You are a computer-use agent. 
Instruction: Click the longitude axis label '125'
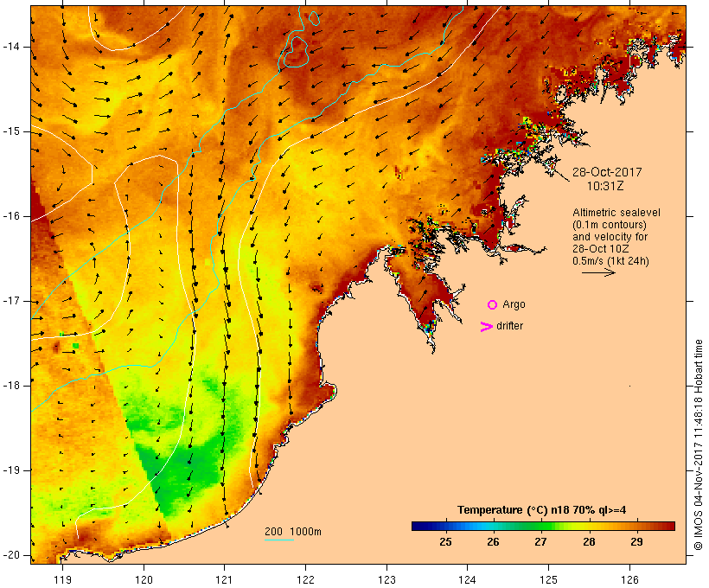tap(548, 579)
